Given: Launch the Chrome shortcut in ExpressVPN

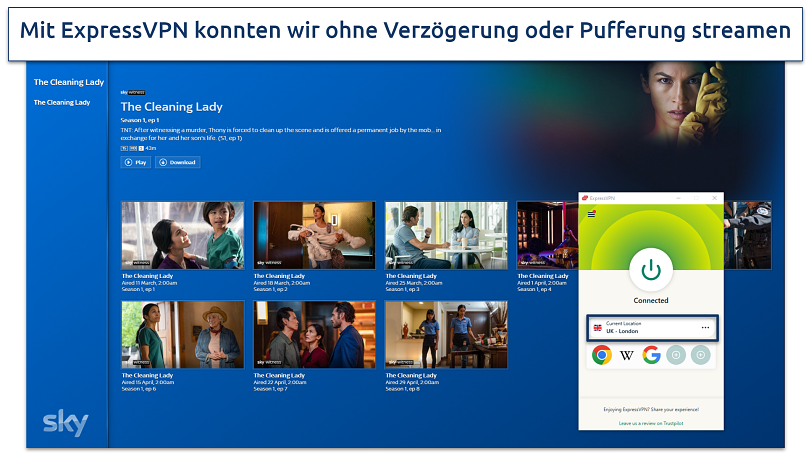Looking at the screenshot, I should [x=601, y=355].
